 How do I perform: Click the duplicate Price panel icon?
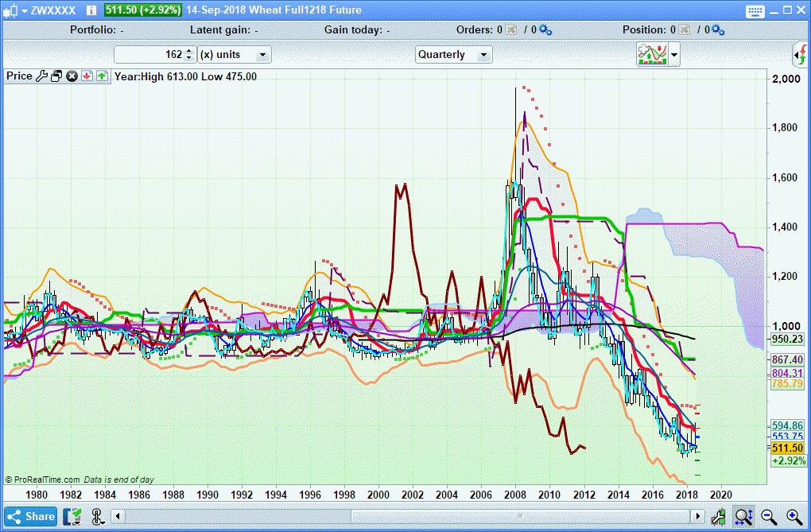pos(56,76)
